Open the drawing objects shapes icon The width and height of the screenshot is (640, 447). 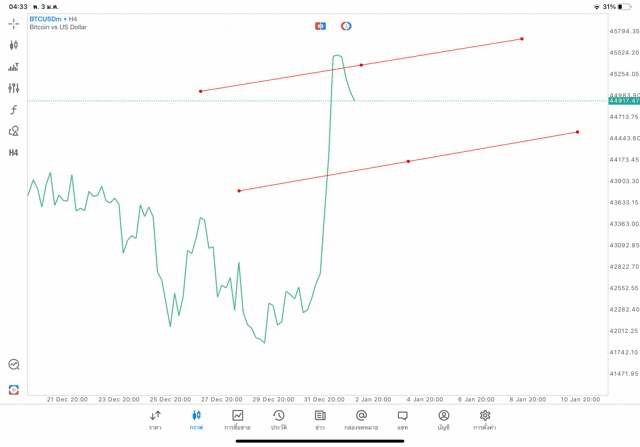(14, 131)
